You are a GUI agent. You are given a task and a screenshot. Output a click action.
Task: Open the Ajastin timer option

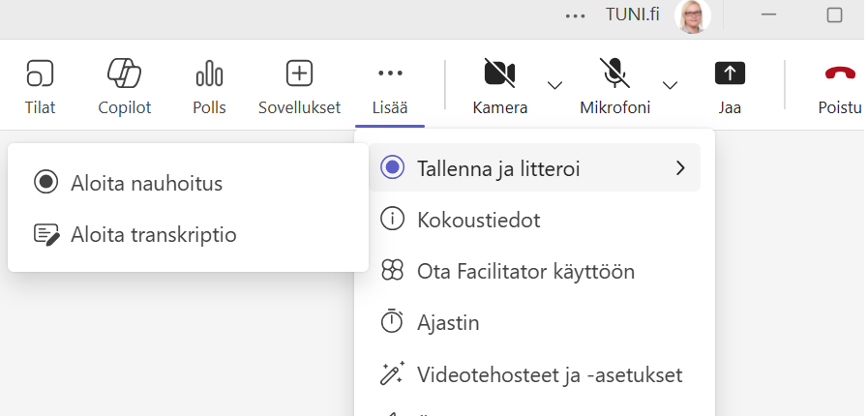pos(535,322)
